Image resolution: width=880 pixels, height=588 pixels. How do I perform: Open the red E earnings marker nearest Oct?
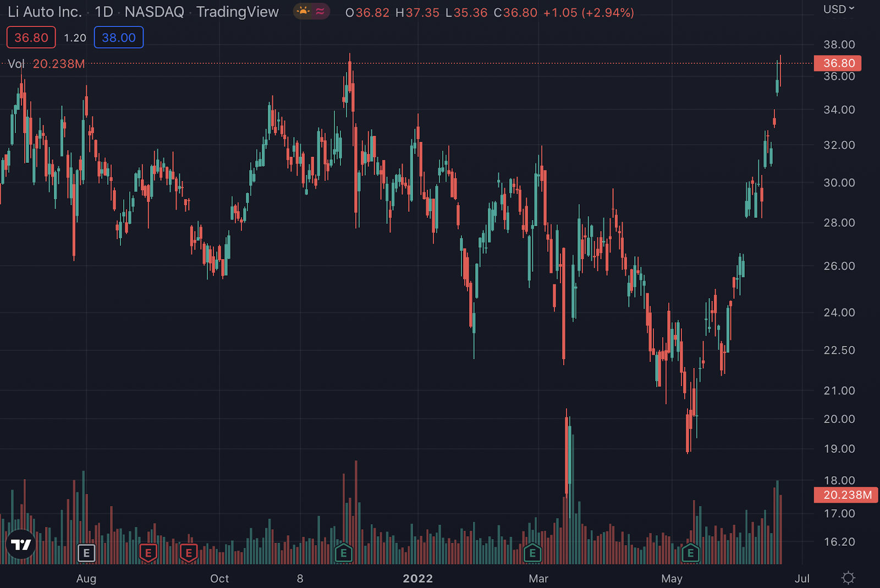coord(189,553)
